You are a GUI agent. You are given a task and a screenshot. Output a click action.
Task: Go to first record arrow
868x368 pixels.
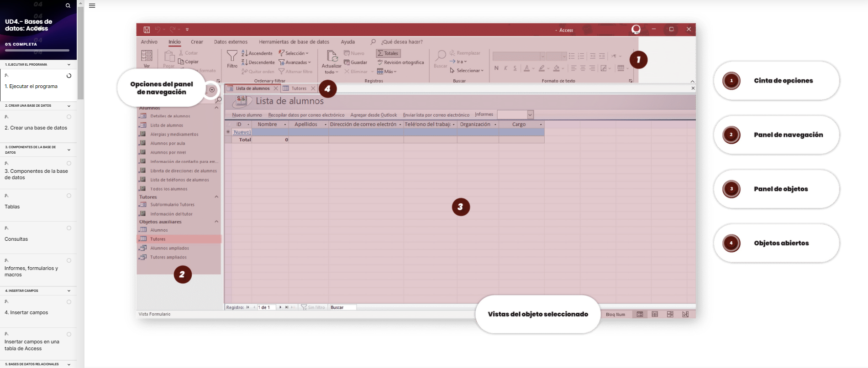[248, 307]
